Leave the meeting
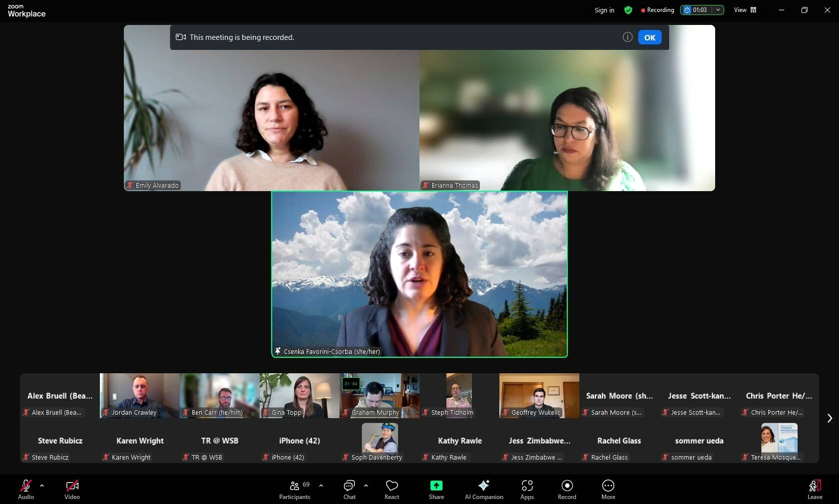 click(x=815, y=489)
